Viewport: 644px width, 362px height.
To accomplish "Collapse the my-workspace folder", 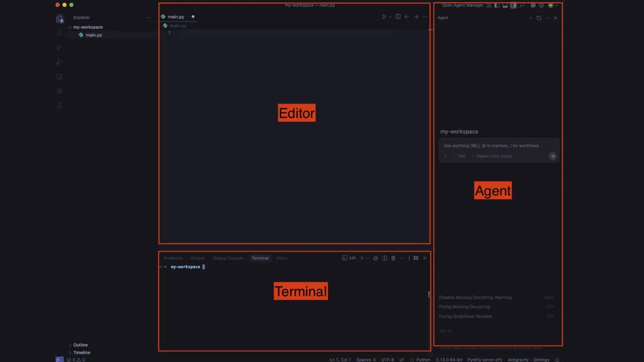I will (88, 27).
